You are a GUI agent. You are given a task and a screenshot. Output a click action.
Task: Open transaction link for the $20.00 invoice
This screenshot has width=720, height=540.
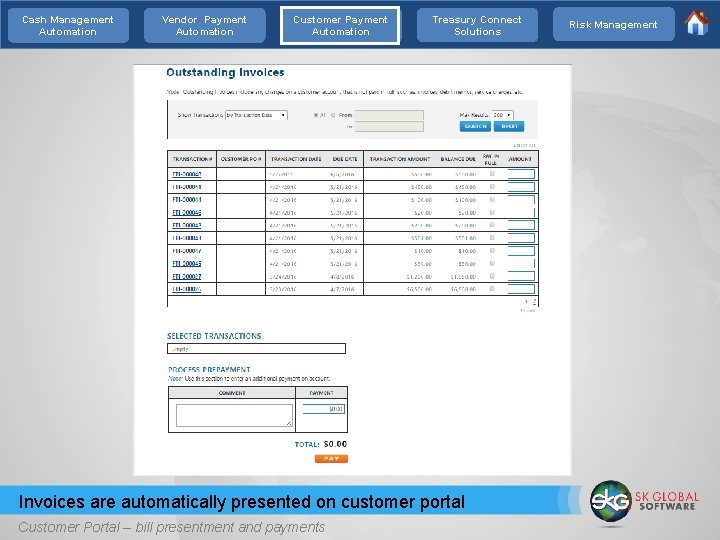186,213
